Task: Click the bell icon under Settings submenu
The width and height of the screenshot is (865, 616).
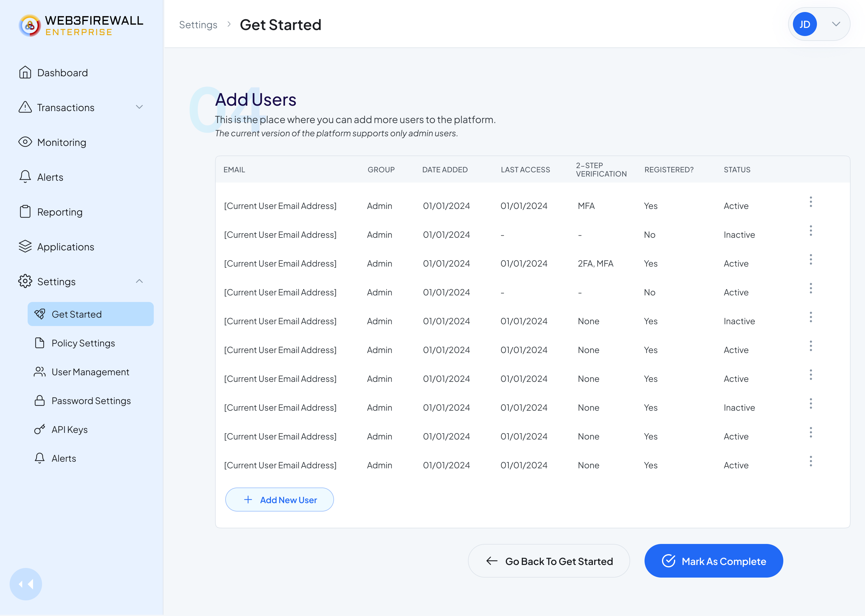Action: click(40, 458)
